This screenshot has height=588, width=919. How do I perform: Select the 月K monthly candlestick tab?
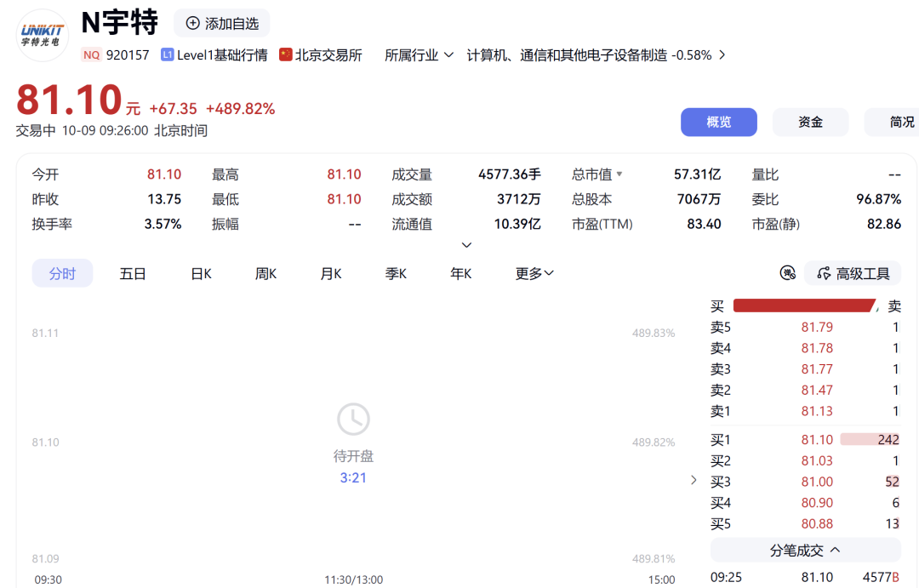pos(330,274)
